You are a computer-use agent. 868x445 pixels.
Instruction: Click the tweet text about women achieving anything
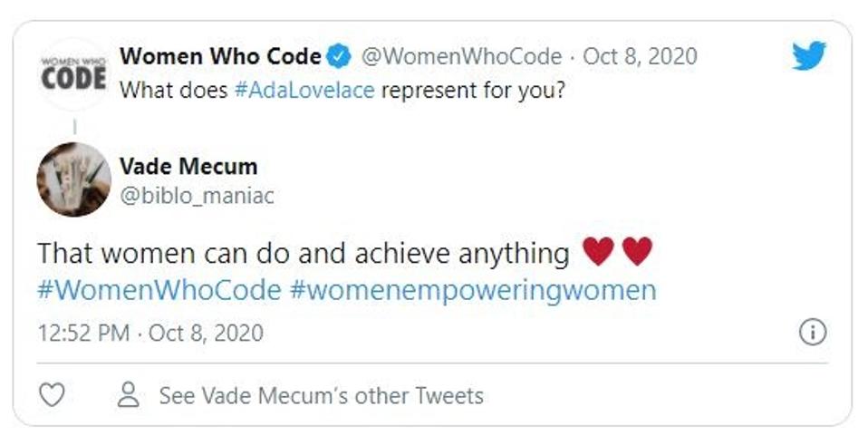(x=304, y=253)
